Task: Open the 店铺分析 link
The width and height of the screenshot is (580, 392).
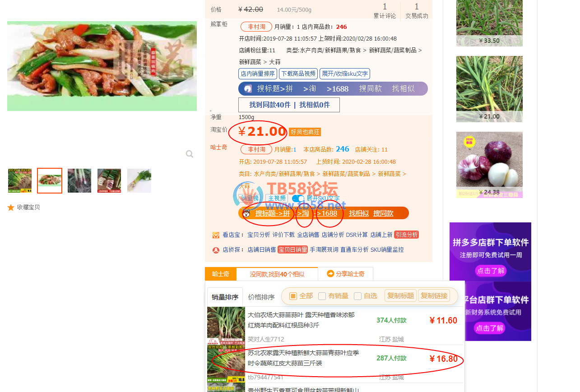Action: (333, 235)
